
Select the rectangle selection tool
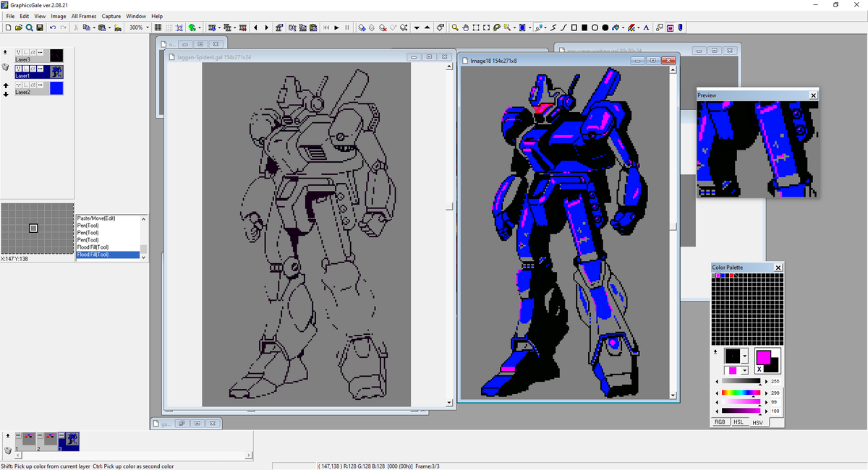476,27
